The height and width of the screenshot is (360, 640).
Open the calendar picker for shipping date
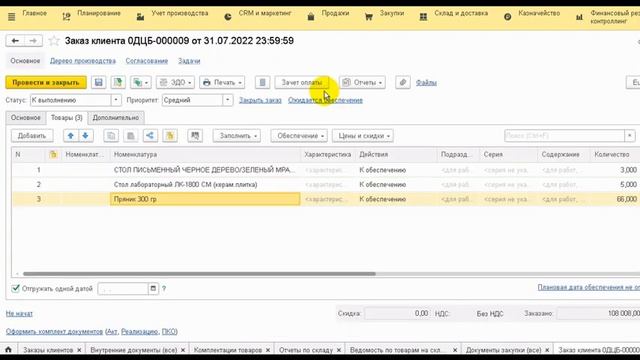point(153,289)
